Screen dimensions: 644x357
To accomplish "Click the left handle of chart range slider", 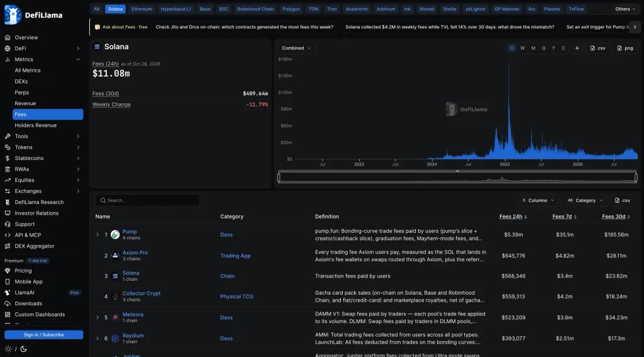I will click(x=279, y=178).
